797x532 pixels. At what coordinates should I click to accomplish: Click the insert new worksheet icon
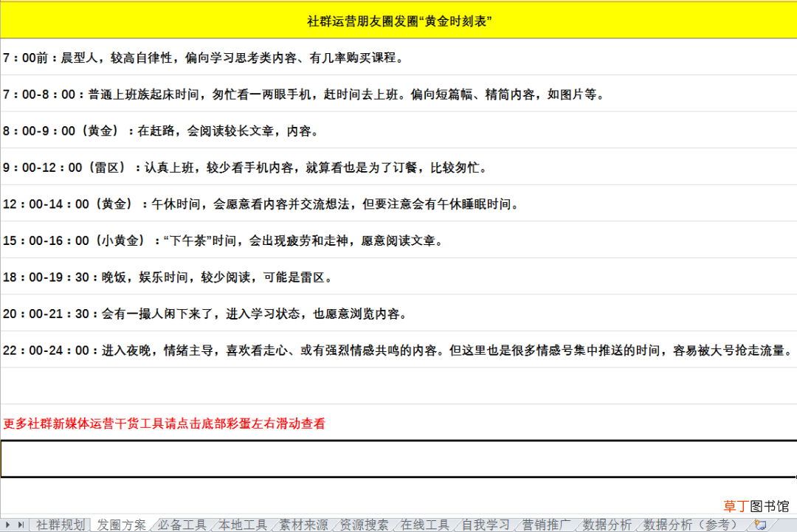(x=760, y=525)
